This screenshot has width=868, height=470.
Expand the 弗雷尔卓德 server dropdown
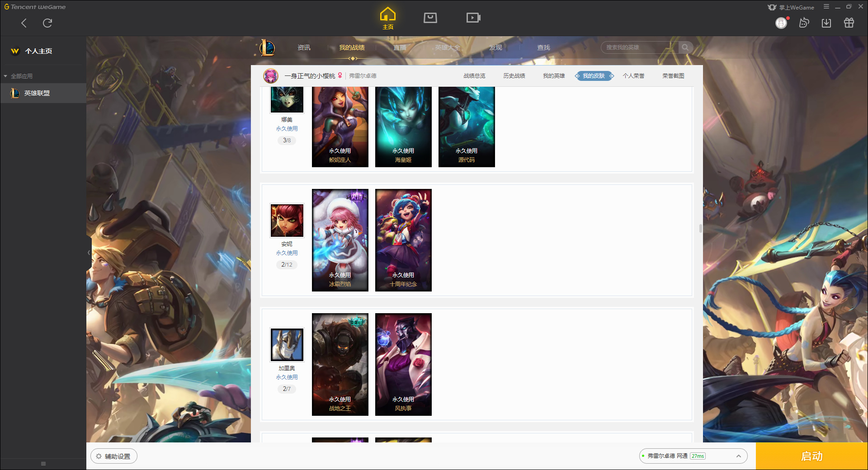click(x=693, y=456)
